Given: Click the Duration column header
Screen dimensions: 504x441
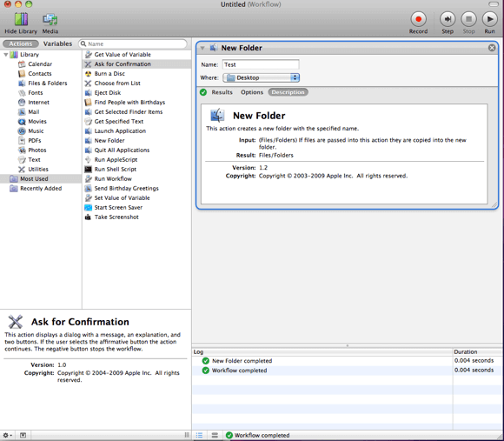Looking at the screenshot, I should (x=478, y=352).
